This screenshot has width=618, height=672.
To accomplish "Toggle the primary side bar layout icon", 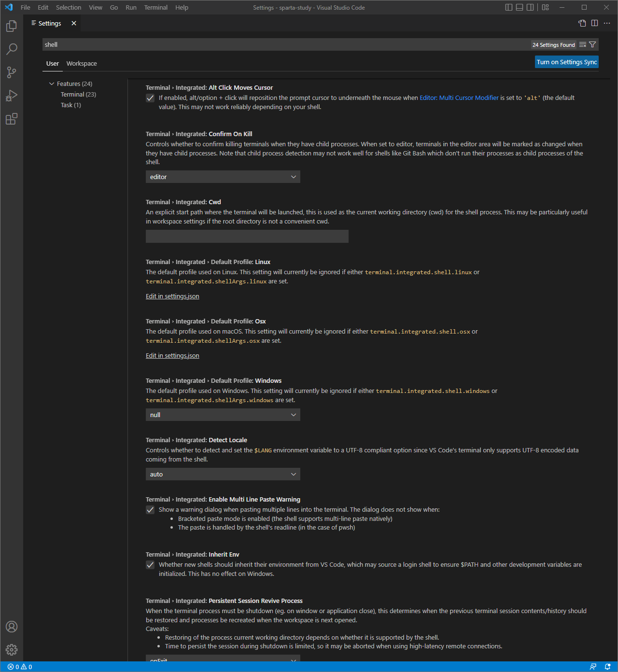I will 509,7.
